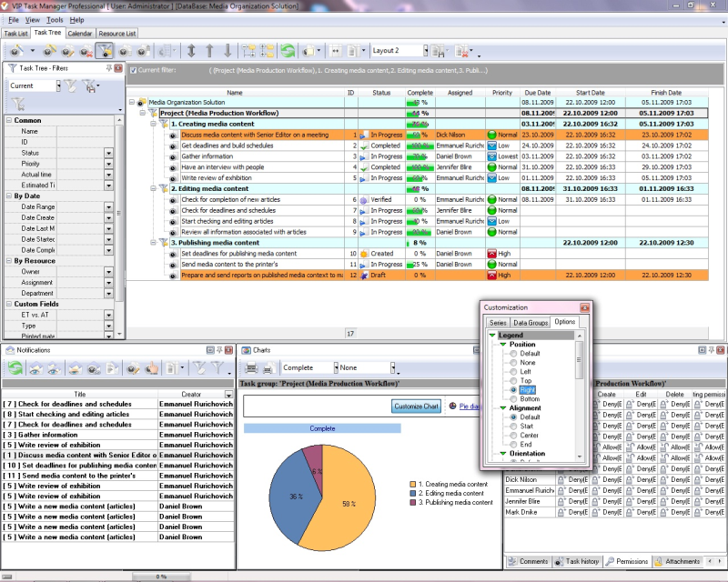The width and height of the screenshot is (728, 582).
Task: Open the Data Groups tab in Customization
Action: (531, 323)
